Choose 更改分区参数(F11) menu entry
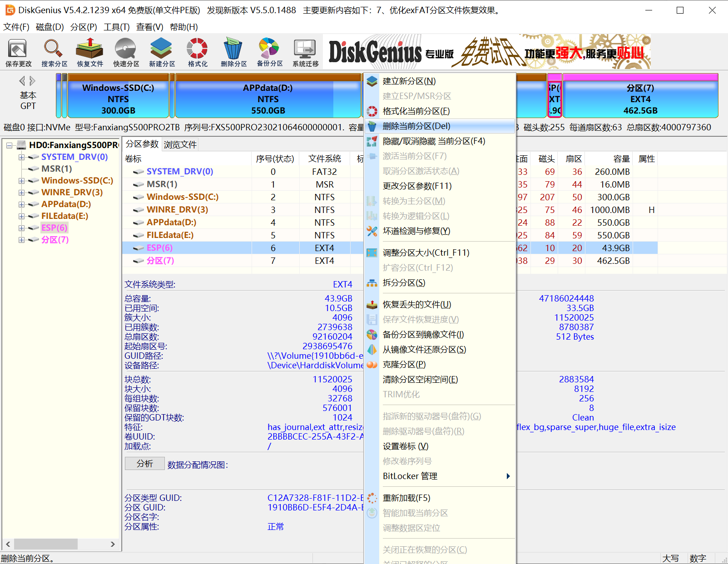The image size is (728, 564). tap(440, 186)
